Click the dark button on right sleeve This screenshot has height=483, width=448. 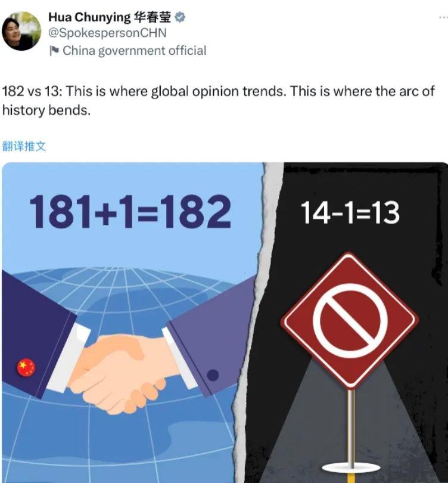point(213,375)
